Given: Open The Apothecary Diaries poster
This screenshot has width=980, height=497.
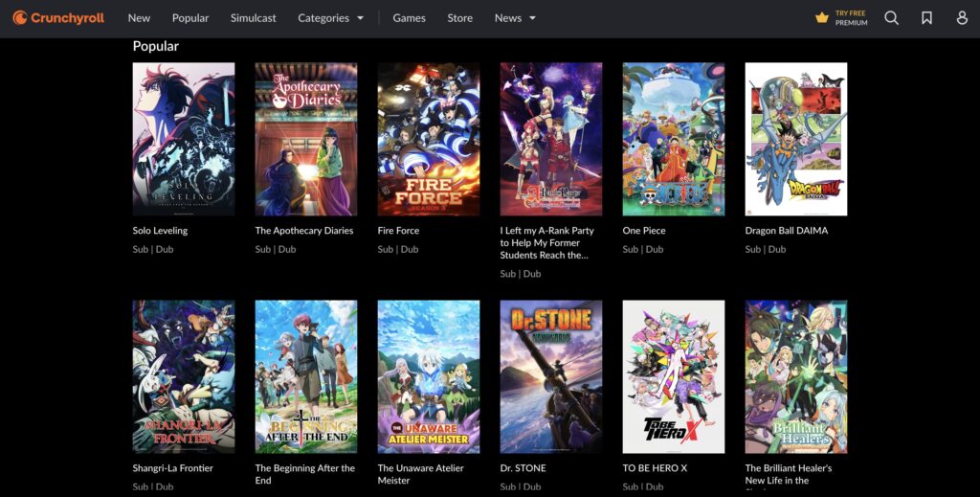Looking at the screenshot, I should 306,139.
